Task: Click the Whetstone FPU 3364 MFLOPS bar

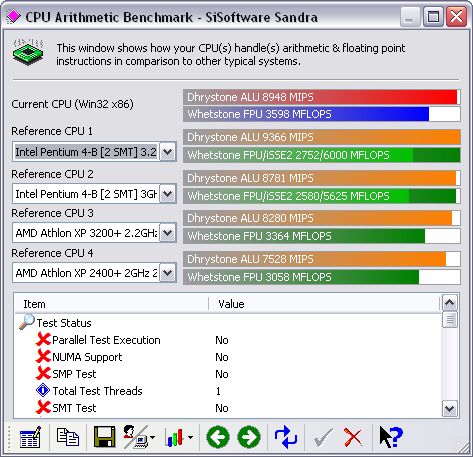Action: click(x=322, y=236)
